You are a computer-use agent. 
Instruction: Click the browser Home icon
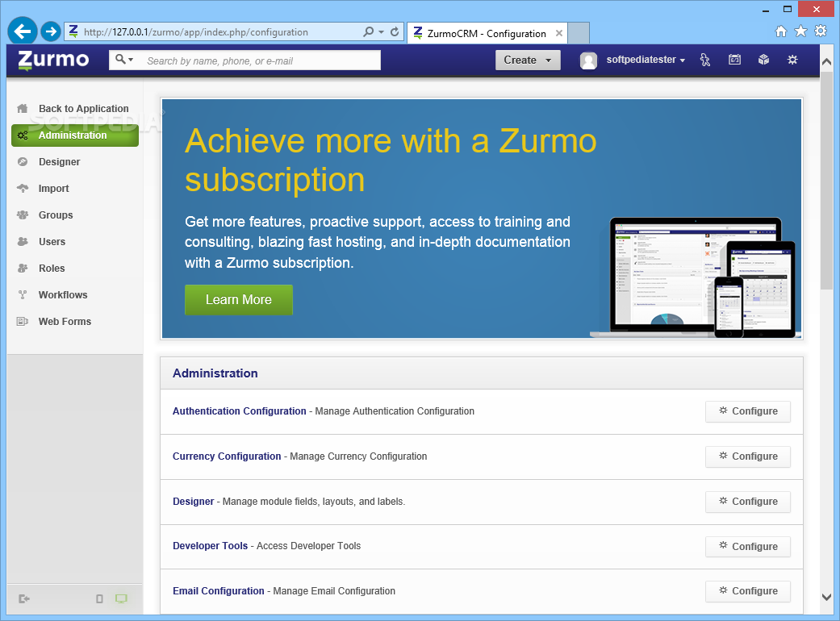click(x=781, y=31)
